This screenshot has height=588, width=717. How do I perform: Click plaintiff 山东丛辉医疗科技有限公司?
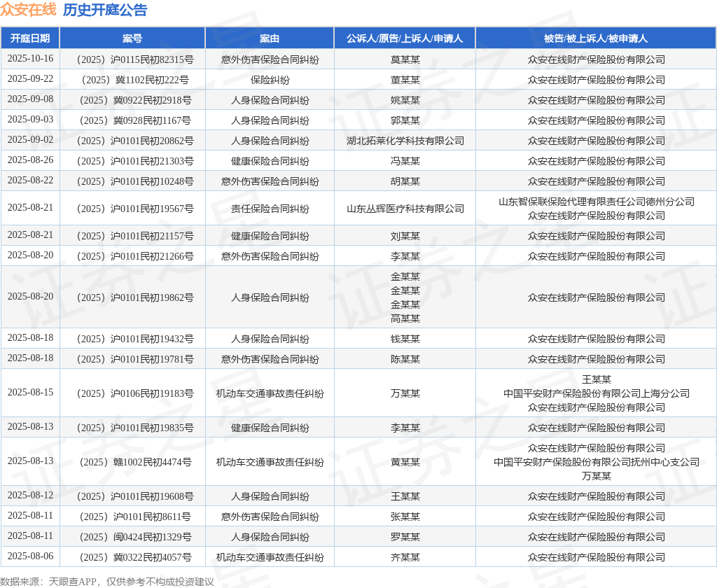tap(405, 209)
